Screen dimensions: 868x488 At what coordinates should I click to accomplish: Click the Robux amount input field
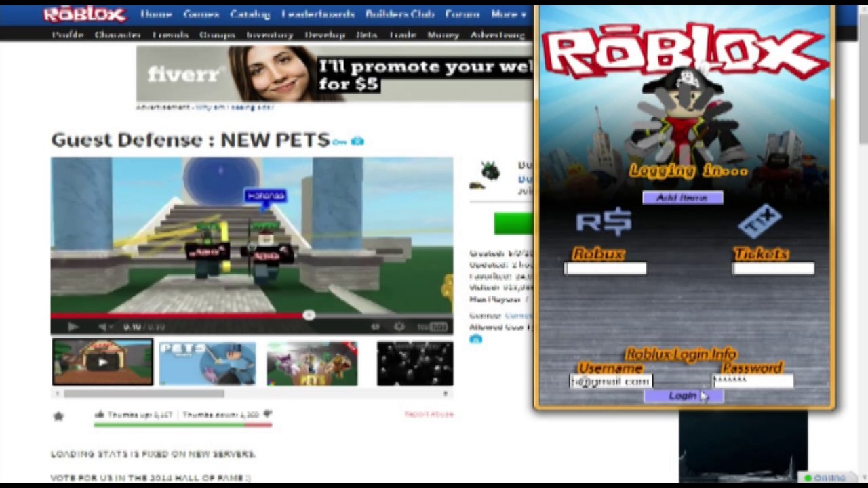606,268
